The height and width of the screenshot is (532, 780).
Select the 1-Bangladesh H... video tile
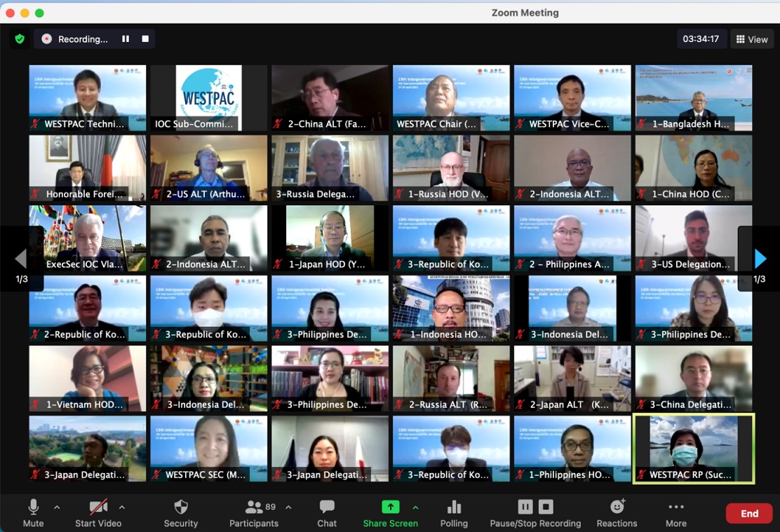tap(694, 98)
